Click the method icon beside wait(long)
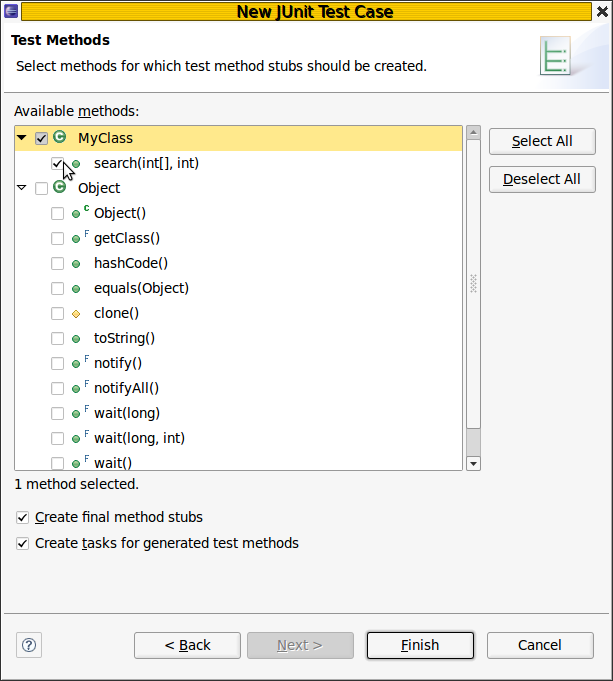Screen dimensions: 613x681 [80, 412]
